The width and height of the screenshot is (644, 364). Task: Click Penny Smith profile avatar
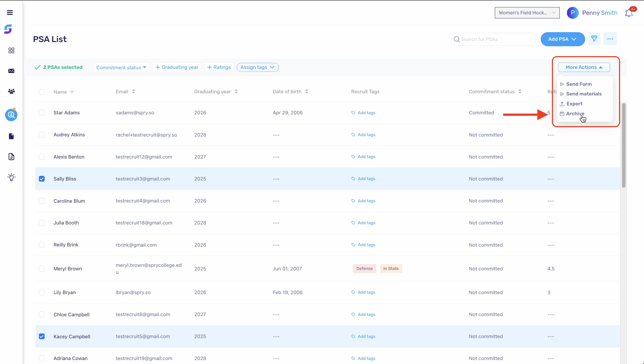pyautogui.click(x=572, y=13)
